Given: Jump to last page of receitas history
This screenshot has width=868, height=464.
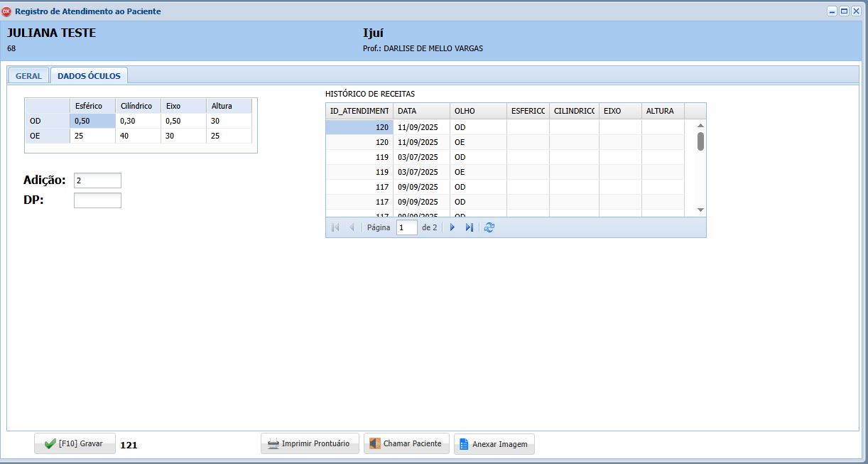Looking at the screenshot, I should click(469, 227).
